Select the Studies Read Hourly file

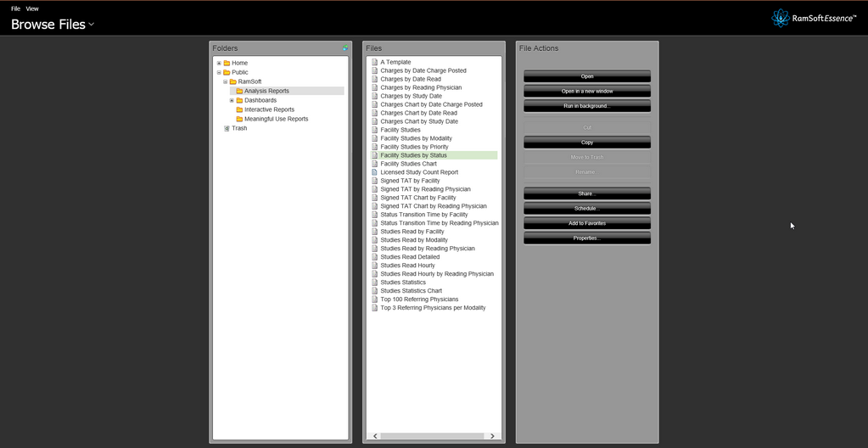pos(407,266)
